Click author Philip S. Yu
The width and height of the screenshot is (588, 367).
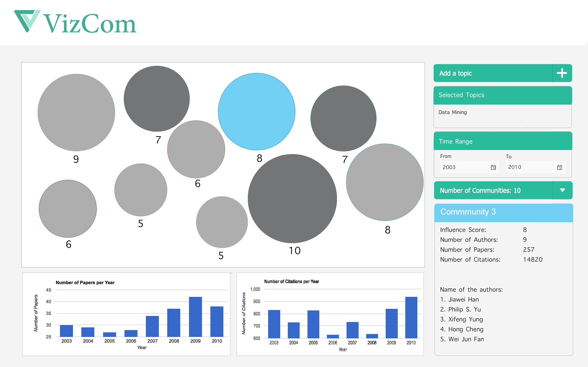464,309
